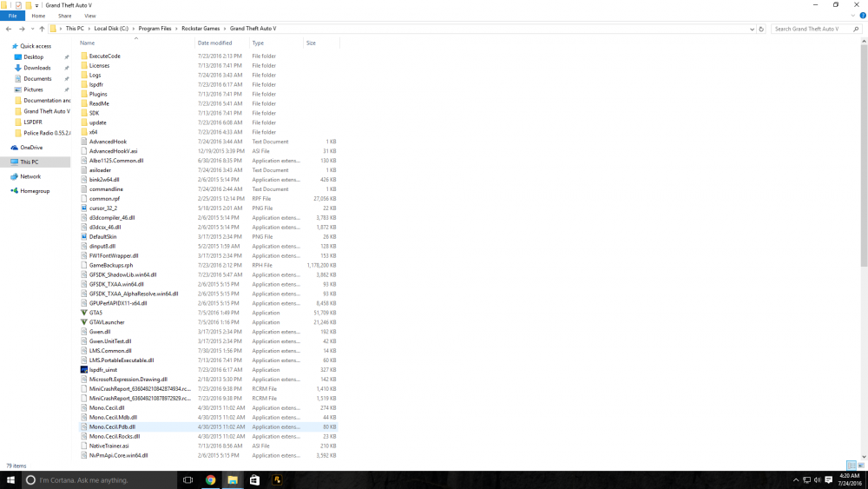The image size is (868, 489).
Task: Open Pictures in Quick access
Action: click(x=33, y=89)
